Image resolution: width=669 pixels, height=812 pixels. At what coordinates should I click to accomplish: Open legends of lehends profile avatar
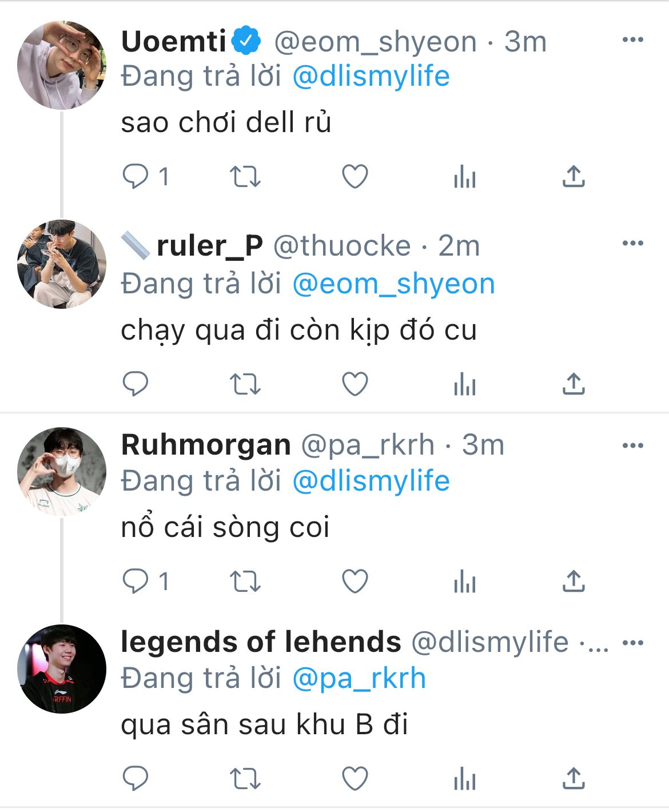pos(62,669)
